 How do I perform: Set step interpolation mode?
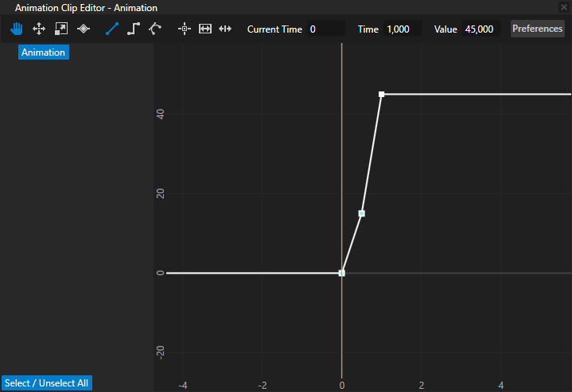(134, 29)
